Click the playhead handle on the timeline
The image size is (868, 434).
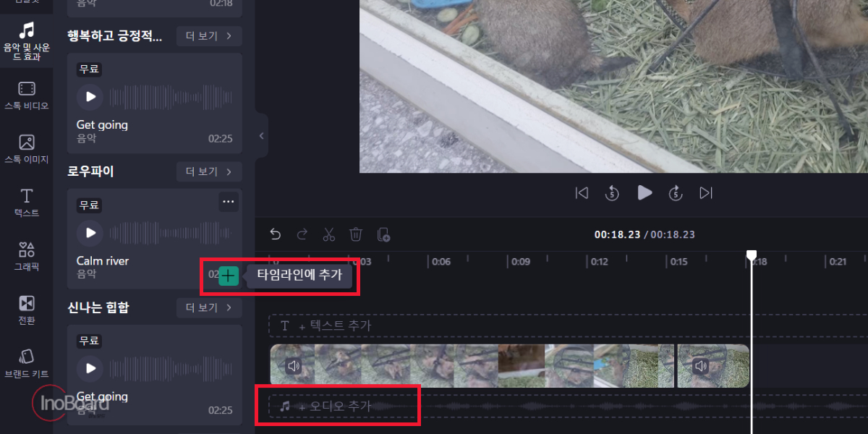point(752,255)
